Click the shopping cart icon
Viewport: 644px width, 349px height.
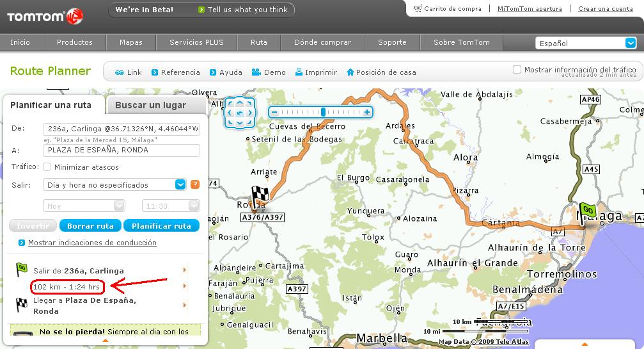[x=418, y=8]
